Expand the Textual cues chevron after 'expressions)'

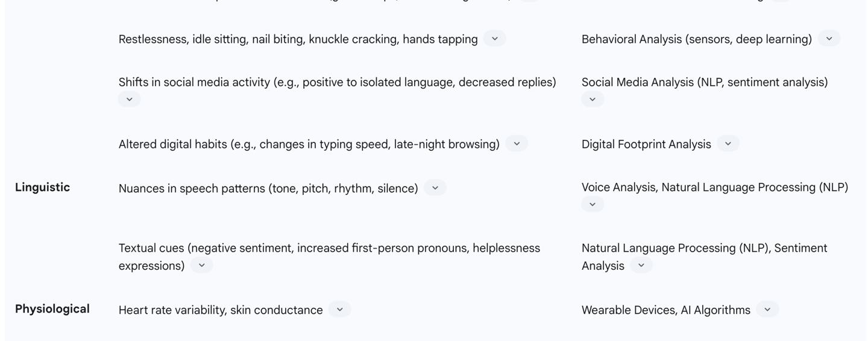(201, 266)
